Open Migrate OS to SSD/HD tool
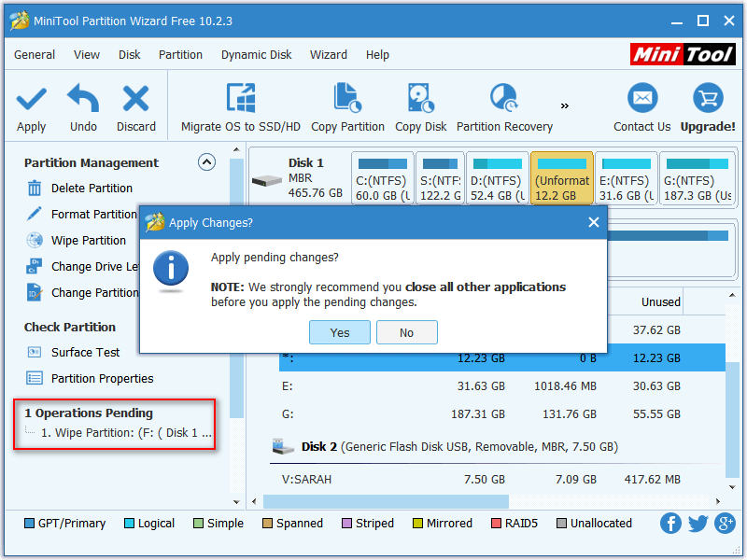 tap(240, 105)
